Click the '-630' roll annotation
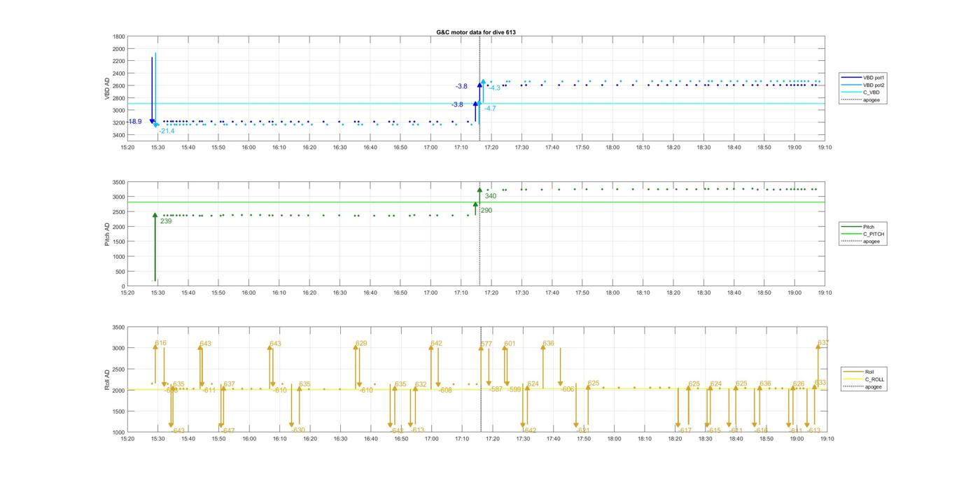Viewport: 980px width, 485px height. click(297, 430)
